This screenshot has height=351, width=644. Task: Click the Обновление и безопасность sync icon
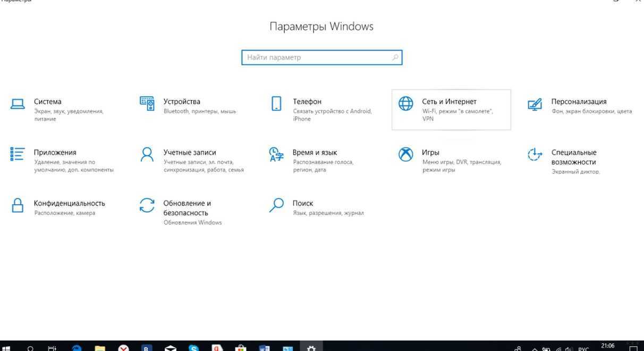[147, 205]
